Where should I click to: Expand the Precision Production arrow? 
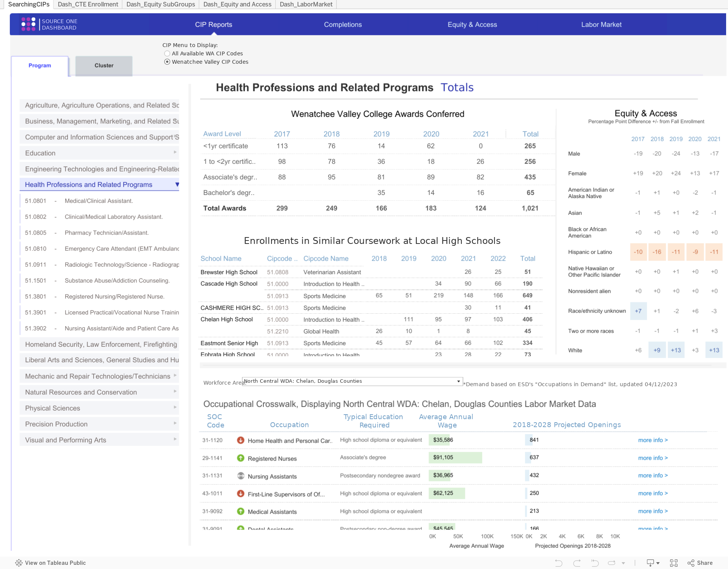coord(175,423)
